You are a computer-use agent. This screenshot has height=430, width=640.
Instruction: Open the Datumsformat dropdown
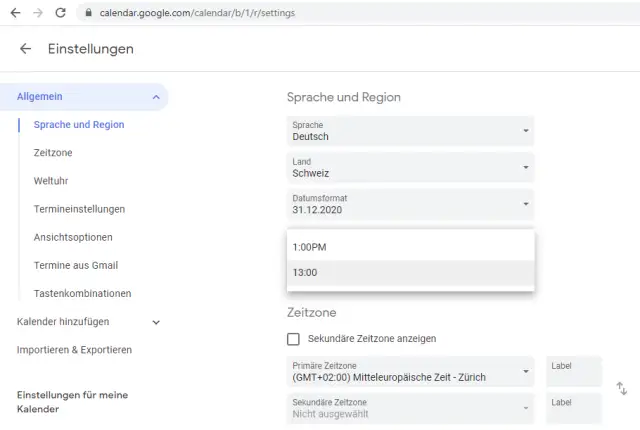click(410, 204)
